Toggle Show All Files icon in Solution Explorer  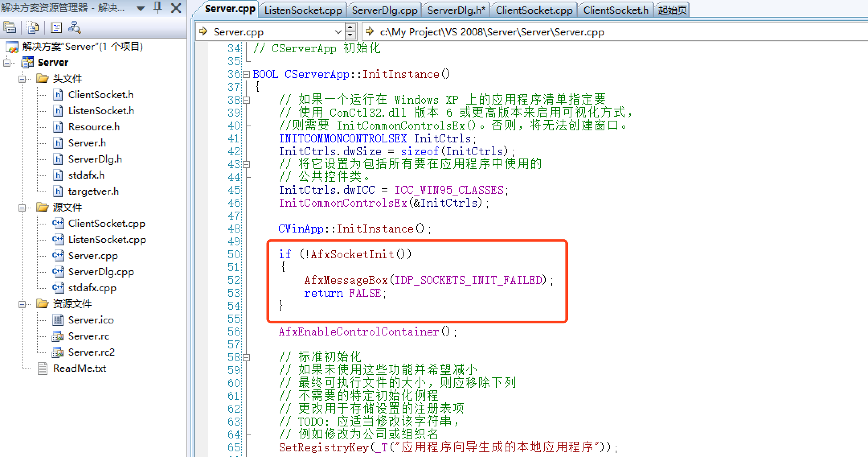pyautogui.click(x=33, y=27)
